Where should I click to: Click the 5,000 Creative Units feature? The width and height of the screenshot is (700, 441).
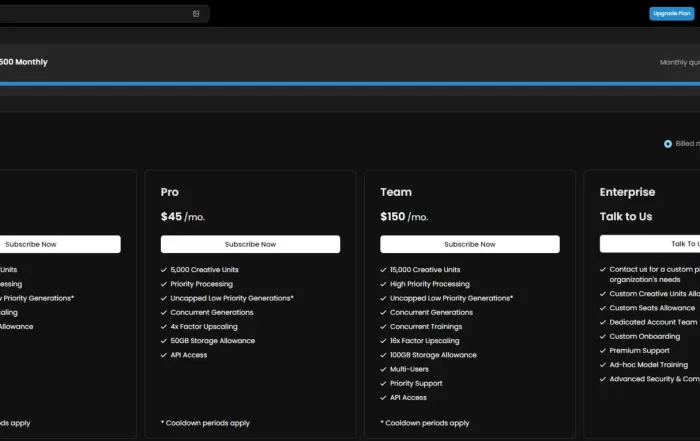tap(204, 270)
